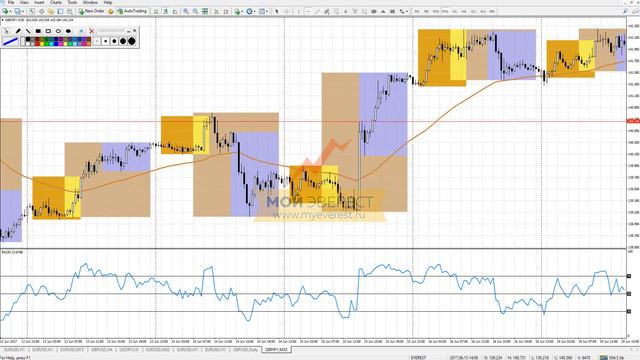Click the search magnifier at top right
Image resolution: width=640 pixels, height=360 pixels.
[x=625, y=11]
